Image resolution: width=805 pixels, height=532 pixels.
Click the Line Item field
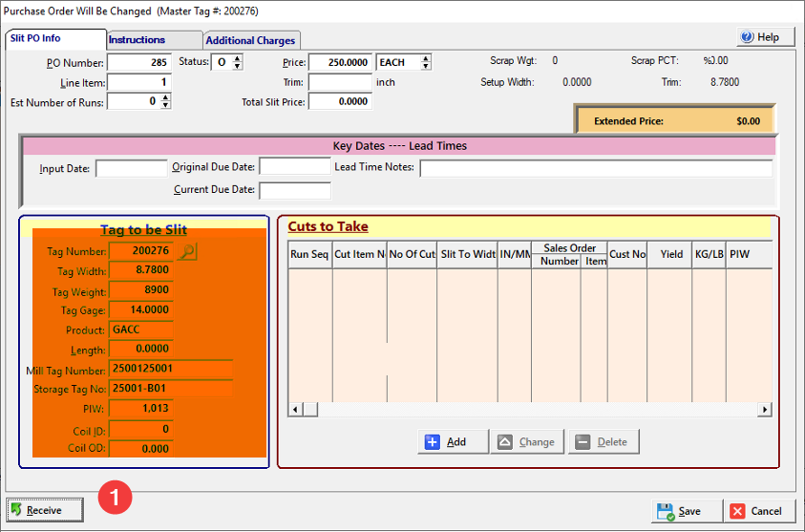tap(139, 82)
